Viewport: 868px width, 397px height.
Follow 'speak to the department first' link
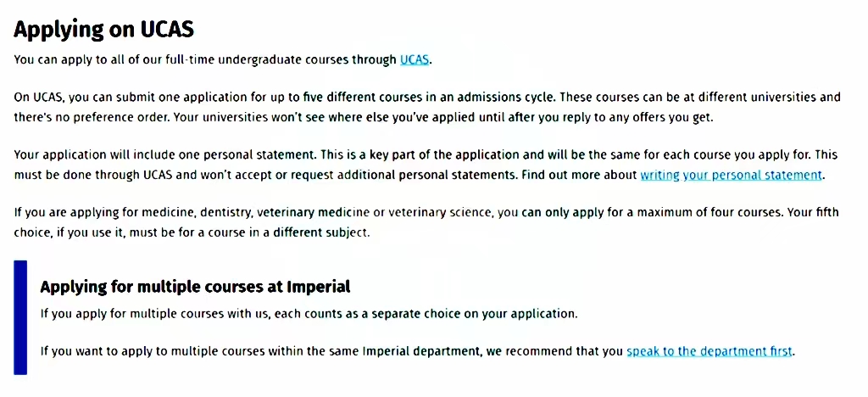709,351
